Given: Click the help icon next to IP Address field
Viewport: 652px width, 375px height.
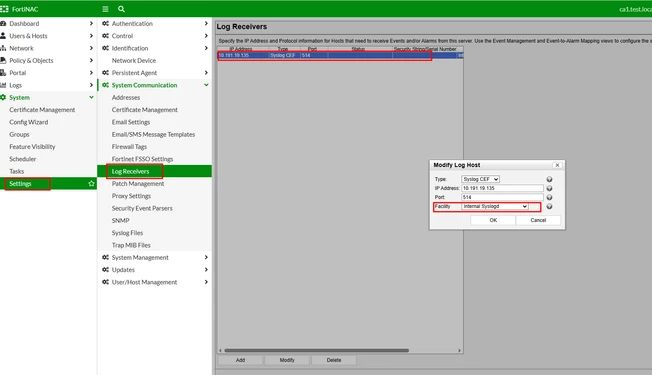Looking at the screenshot, I should [549, 188].
